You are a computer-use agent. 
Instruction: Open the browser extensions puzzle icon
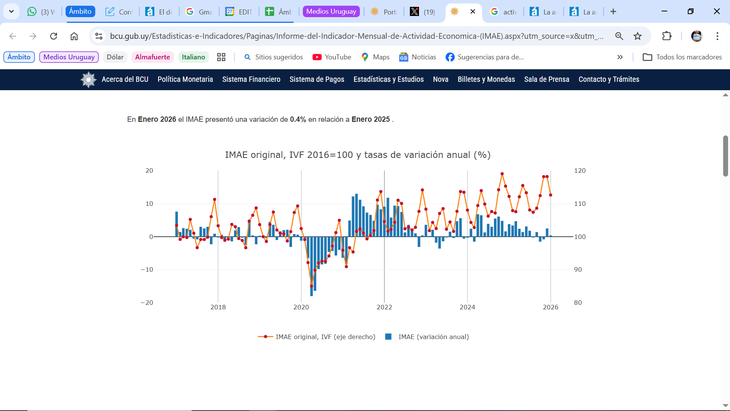667,36
